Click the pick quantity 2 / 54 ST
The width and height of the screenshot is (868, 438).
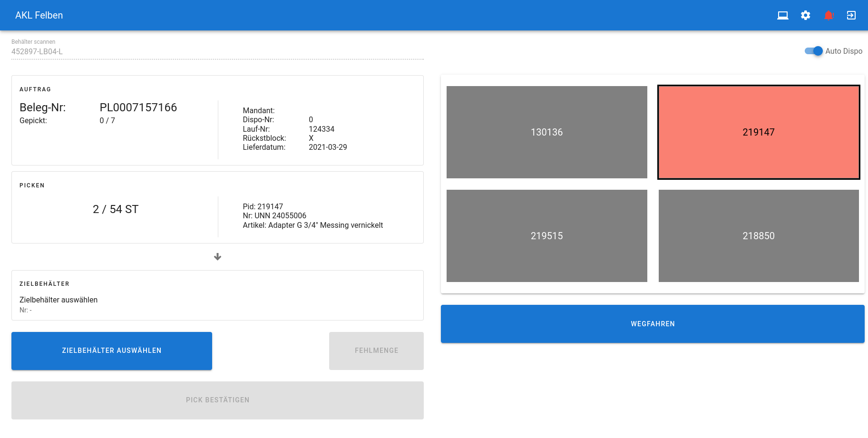pyautogui.click(x=116, y=209)
